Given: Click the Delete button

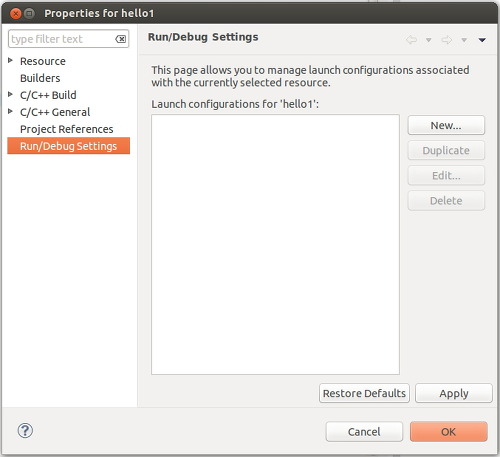Looking at the screenshot, I should [446, 200].
